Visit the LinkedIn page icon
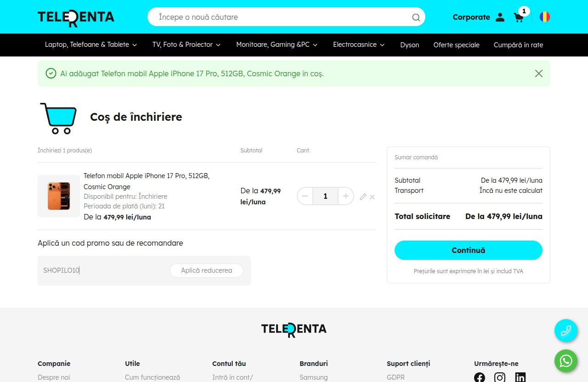 520,377
